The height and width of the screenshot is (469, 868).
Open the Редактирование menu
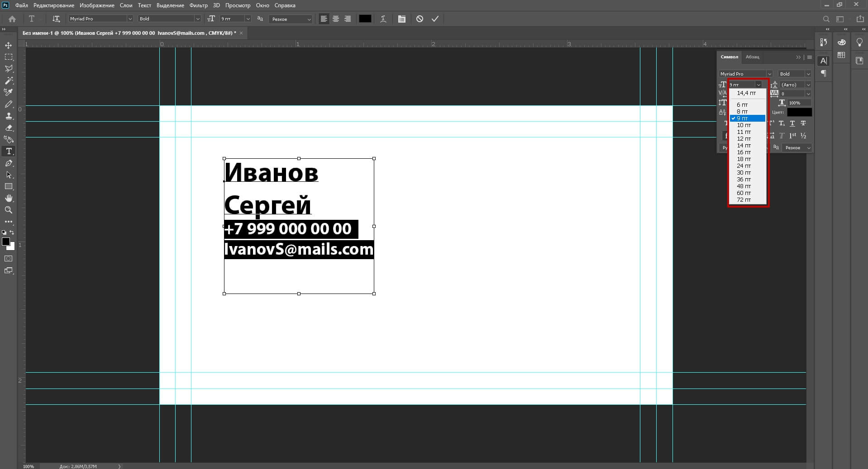(54, 5)
